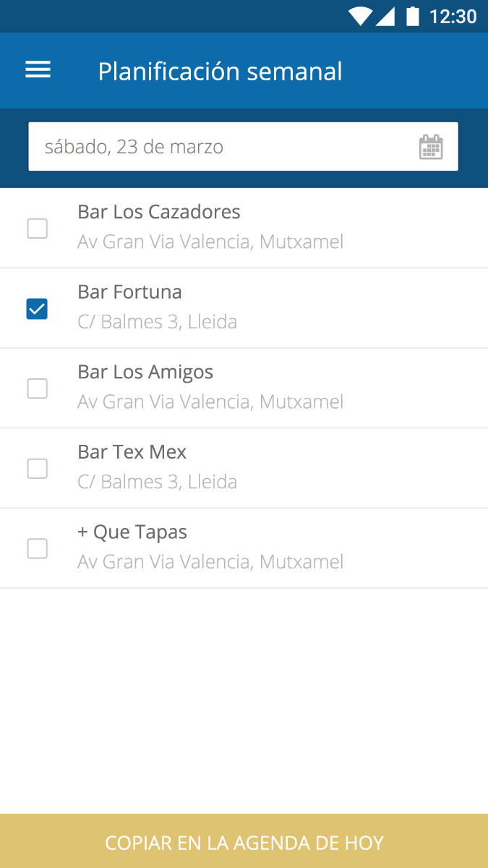Select the + Que Tapas checkbox
Image resolution: width=488 pixels, height=868 pixels.
click(x=37, y=548)
